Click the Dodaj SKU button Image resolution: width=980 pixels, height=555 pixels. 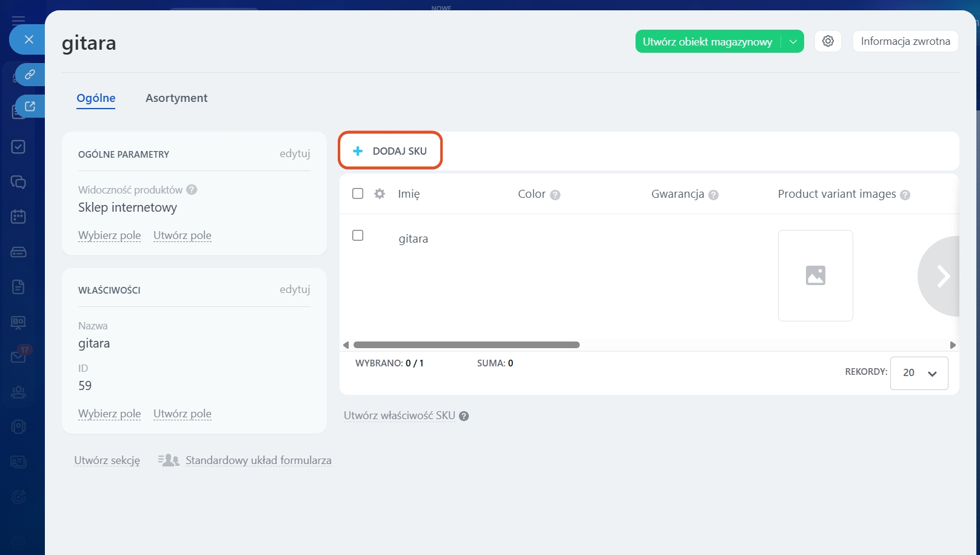pyautogui.click(x=390, y=151)
